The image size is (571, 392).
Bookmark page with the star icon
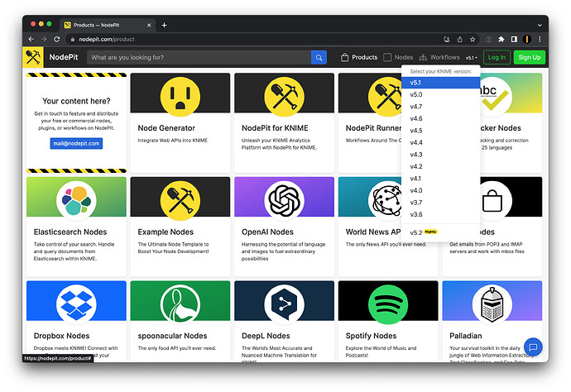coord(473,40)
